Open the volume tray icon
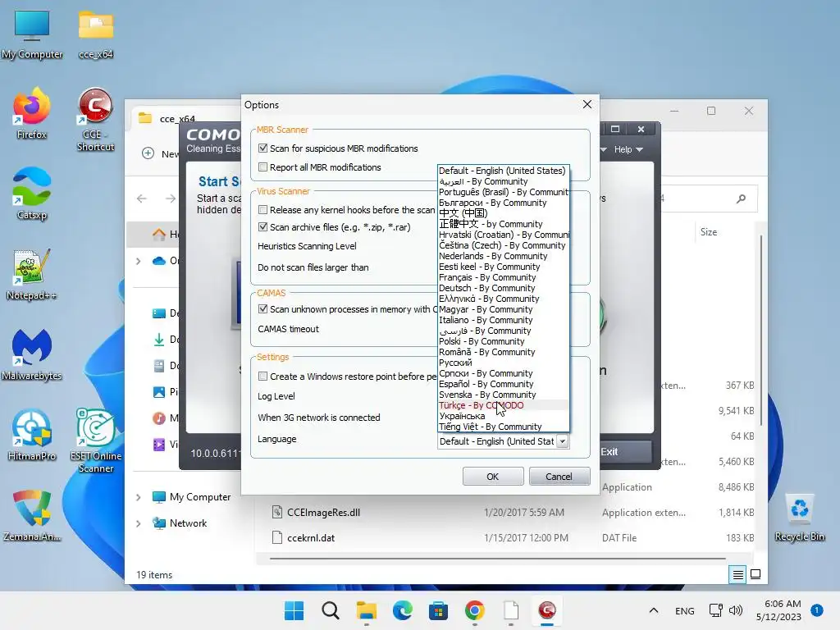This screenshot has height=630, width=840. coord(736,610)
